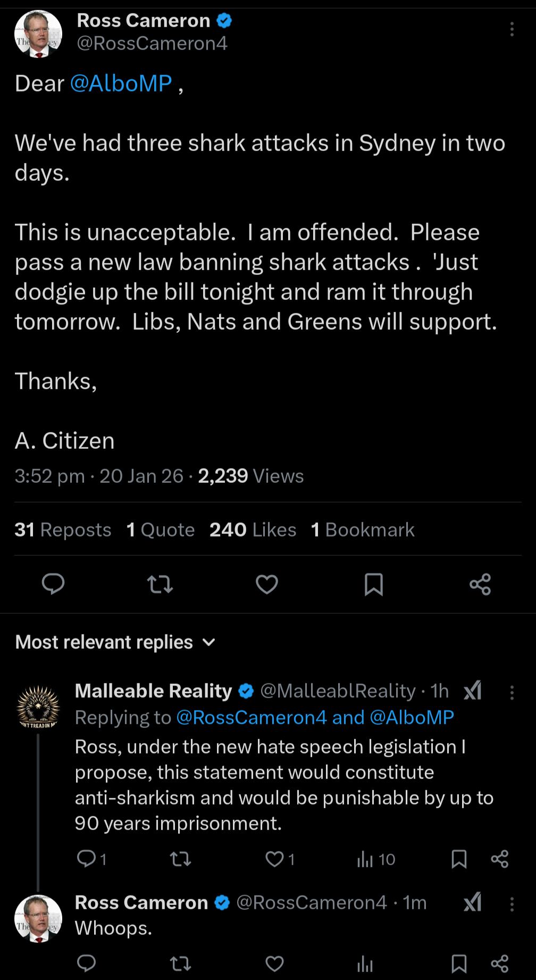This screenshot has width=536, height=980.
Task: Bookmark the Malleable Reality reply
Action: pos(459,859)
